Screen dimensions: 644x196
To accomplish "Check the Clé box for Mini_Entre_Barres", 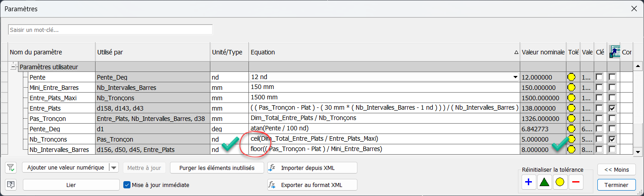I will pos(600,87).
